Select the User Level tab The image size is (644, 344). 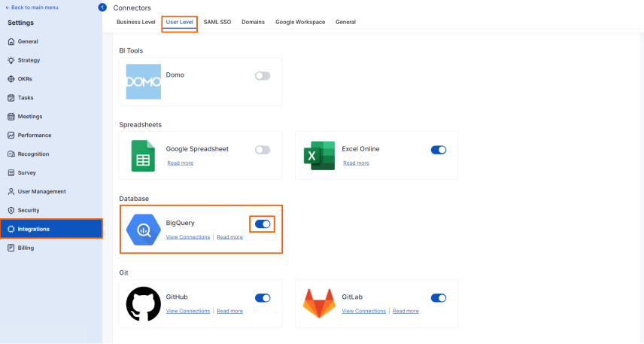[180, 22]
